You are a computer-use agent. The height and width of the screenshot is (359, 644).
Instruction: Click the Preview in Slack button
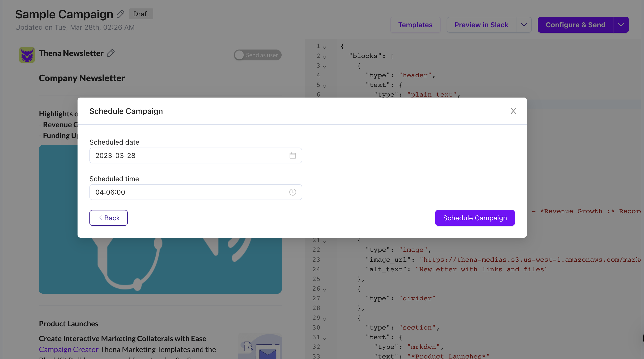pos(481,25)
